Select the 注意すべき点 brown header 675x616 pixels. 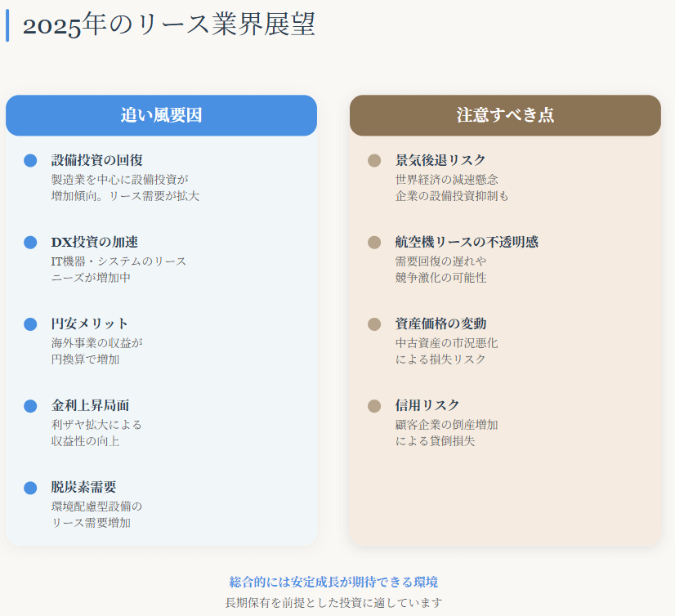pyautogui.click(x=505, y=115)
